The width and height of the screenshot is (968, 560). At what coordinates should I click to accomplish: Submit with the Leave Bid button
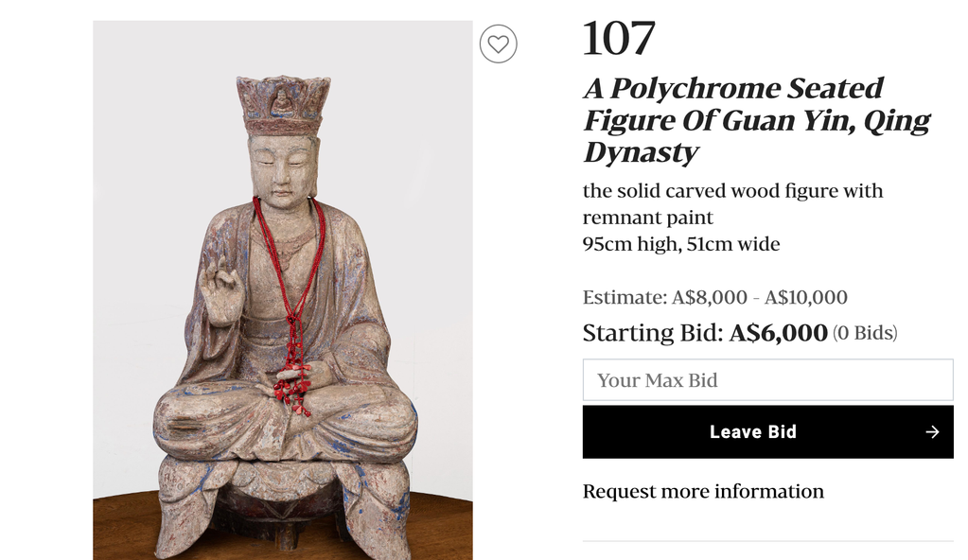point(768,432)
